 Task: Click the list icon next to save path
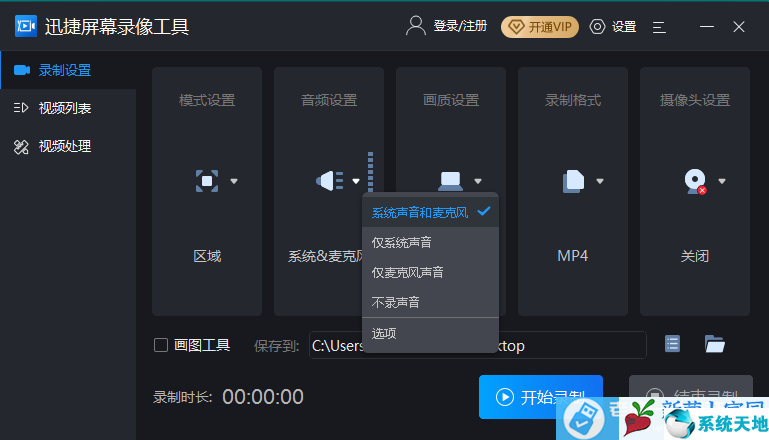(x=672, y=344)
